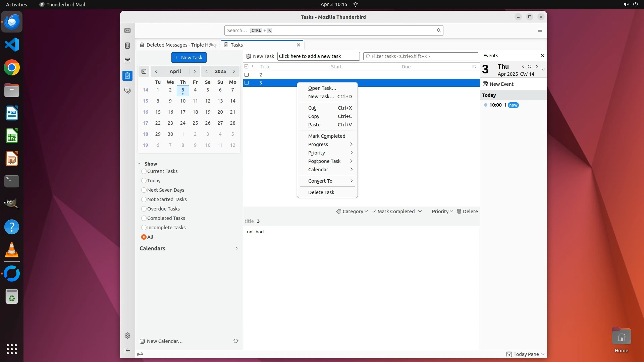
Task: Open the Chat sidebar icon
Action: [127, 91]
